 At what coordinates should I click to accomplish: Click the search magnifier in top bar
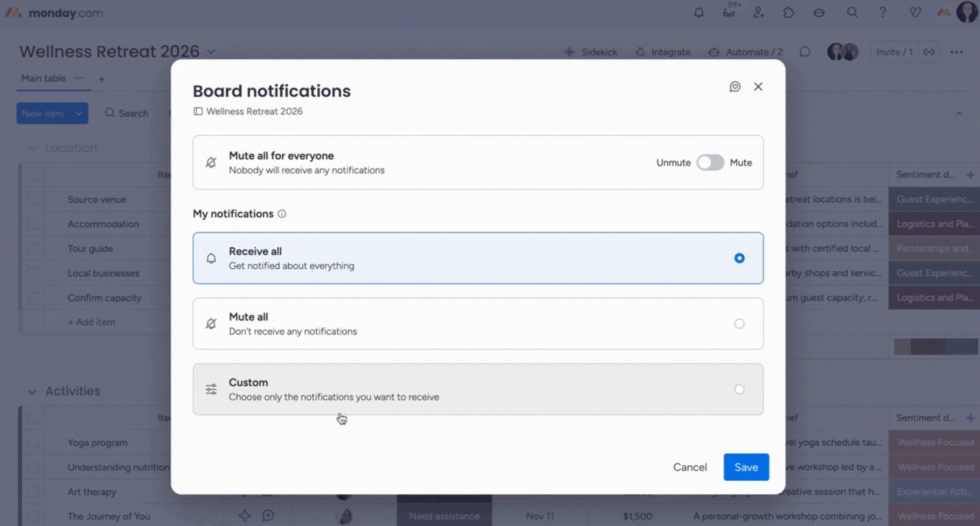tap(852, 12)
